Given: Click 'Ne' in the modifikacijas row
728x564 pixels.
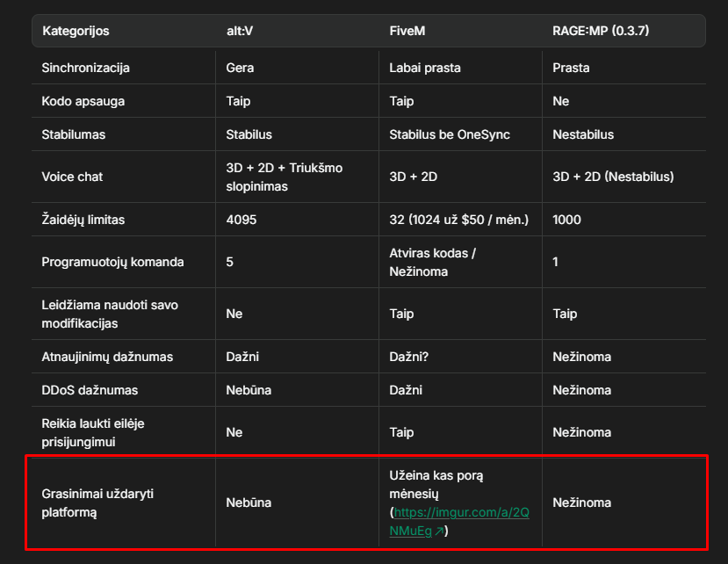Looking at the screenshot, I should coord(234,314).
